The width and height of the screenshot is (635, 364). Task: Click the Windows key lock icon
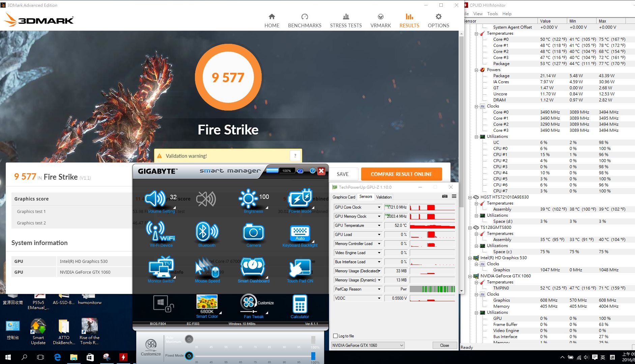(x=163, y=303)
